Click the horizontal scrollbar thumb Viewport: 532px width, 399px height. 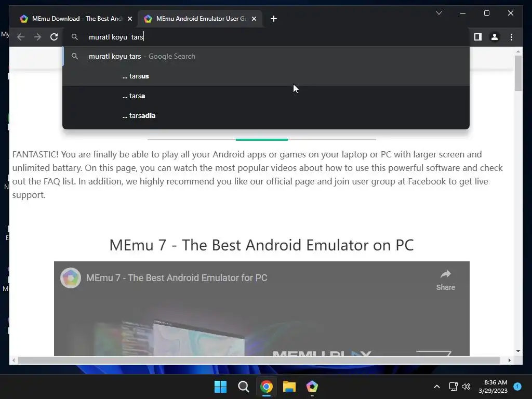coord(259,361)
